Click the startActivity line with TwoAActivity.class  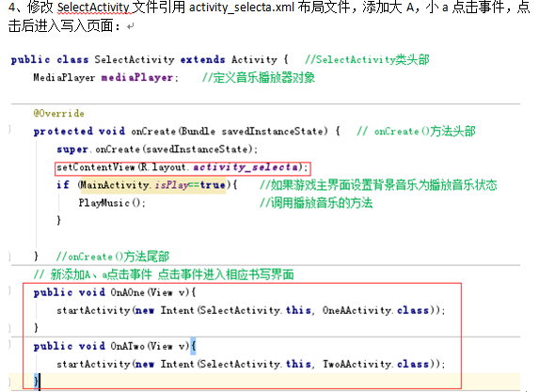[x=251, y=364]
